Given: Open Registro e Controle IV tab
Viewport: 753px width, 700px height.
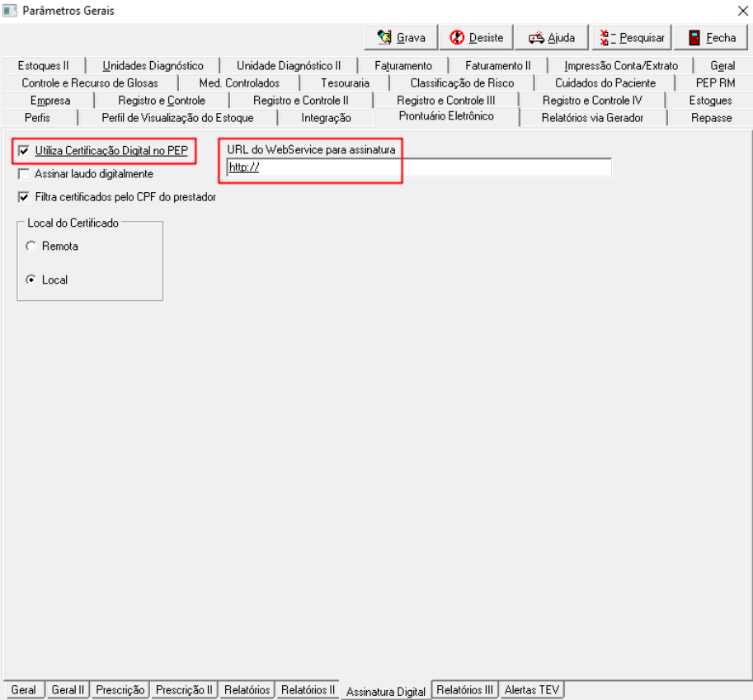Looking at the screenshot, I should pyautogui.click(x=592, y=101).
